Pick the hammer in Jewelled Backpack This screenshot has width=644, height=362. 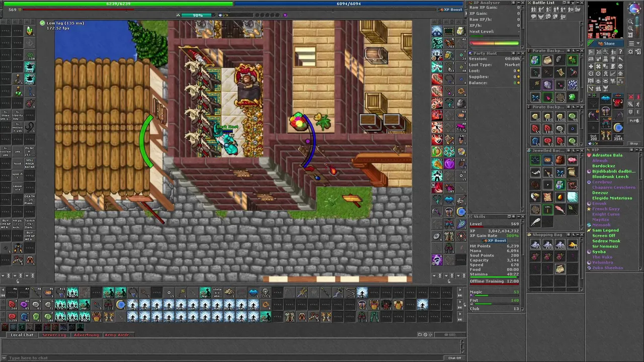(548, 209)
